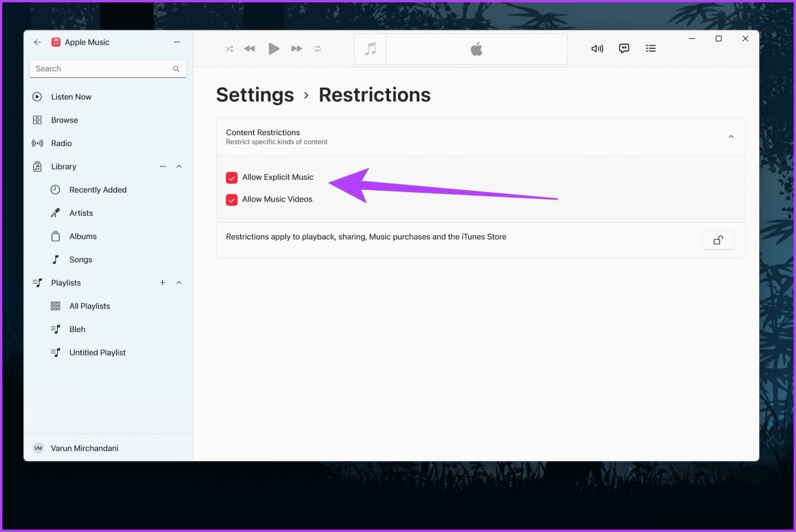Open Recently Added
This screenshot has height=532, width=796.
coord(108,190)
